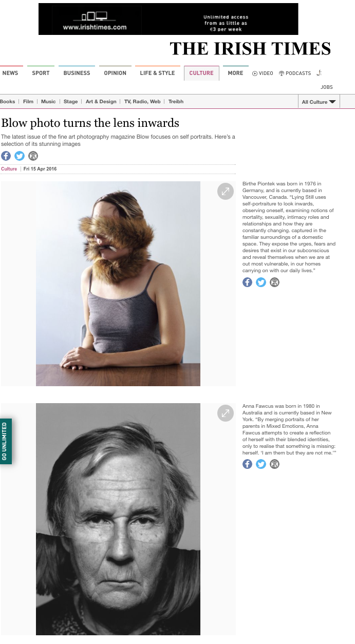Open the irishtimes.com subscription banner ad
The width and height of the screenshot is (355, 644).
coord(168,19)
